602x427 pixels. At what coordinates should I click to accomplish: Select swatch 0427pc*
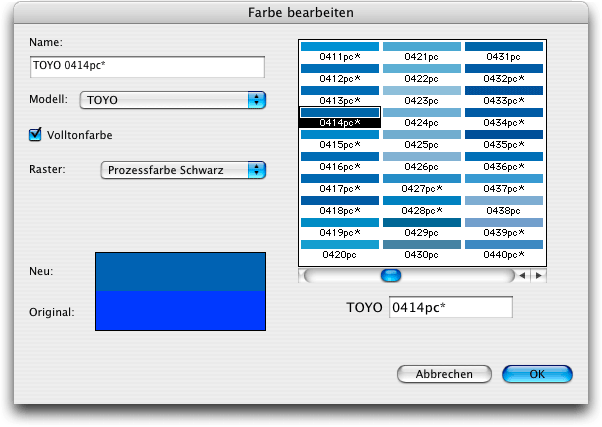(422, 183)
